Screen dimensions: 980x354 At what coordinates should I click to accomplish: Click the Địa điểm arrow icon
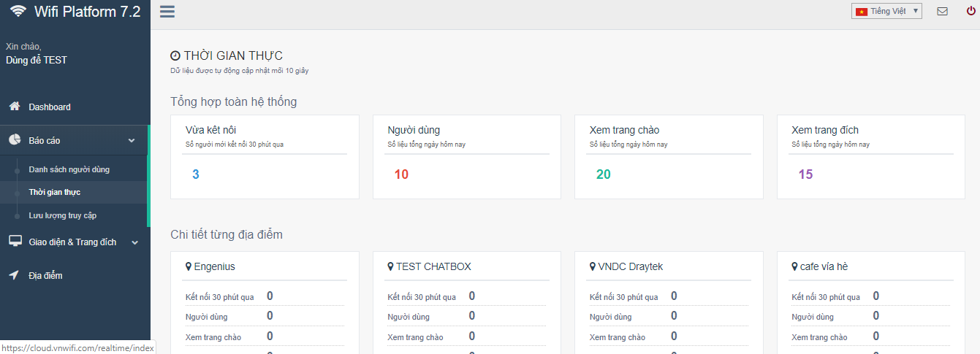(14, 275)
